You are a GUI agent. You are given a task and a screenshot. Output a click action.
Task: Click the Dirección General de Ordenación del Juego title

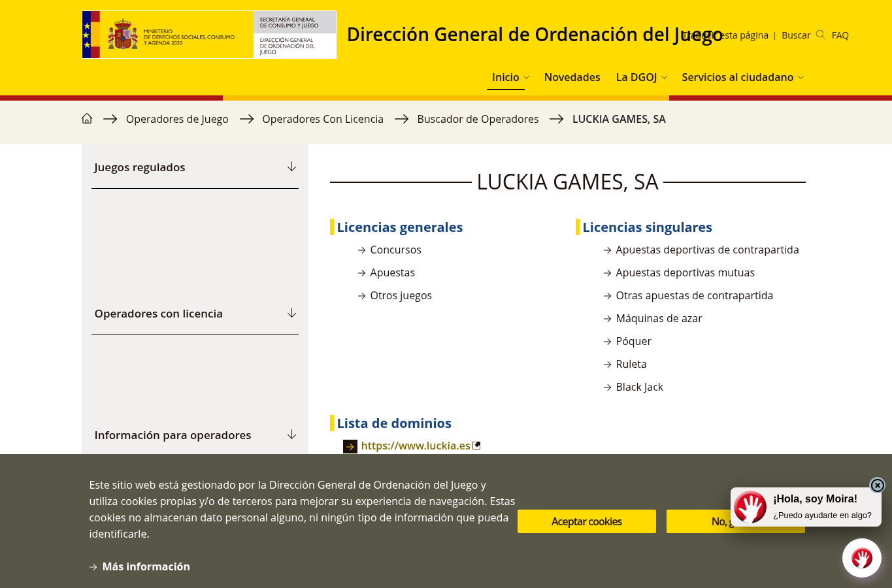(x=535, y=35)
